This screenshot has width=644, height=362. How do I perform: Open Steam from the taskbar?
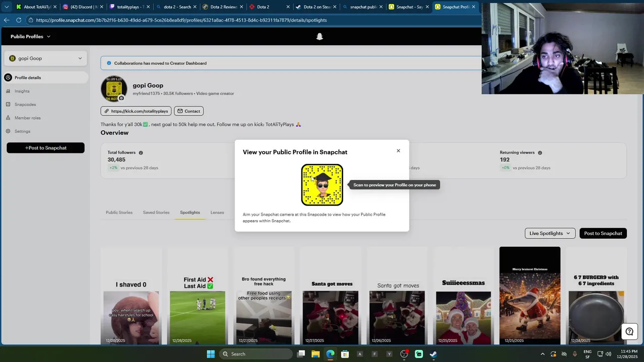pos(433,354)
